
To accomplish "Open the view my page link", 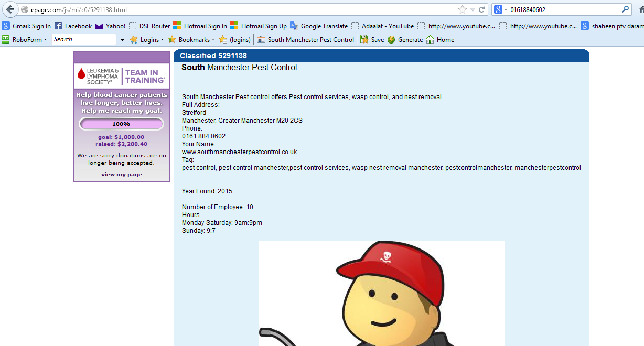I will 122,175.
